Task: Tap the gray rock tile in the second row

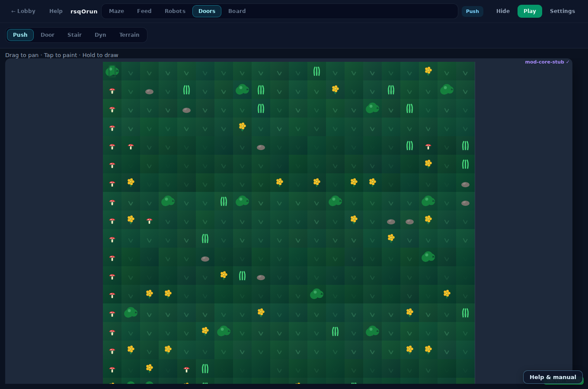Action: 149,90
